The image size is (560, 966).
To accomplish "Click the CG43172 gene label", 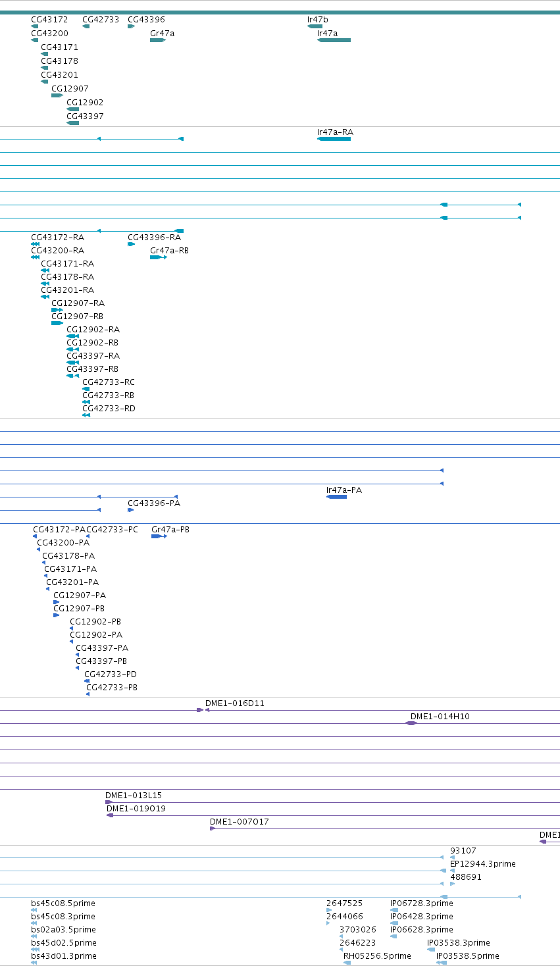I will click(x=49, y=20).
